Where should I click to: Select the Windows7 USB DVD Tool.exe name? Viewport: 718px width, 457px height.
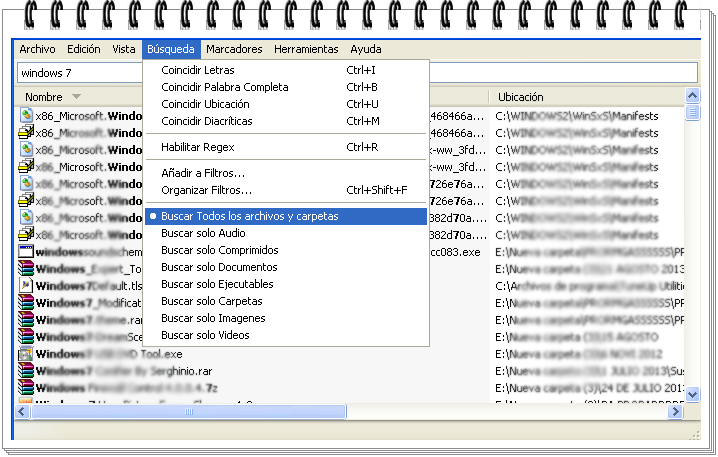pyautogui.click(x=109, y=354)
